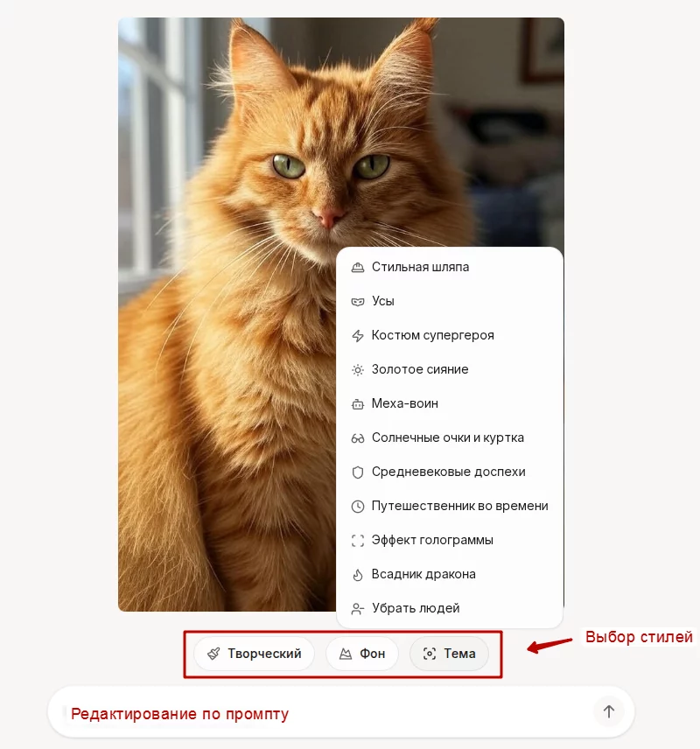Open the Творческий style dropdown
Image resolution: width=700 pixels, height=749 pixels.
tap(255, 654)
